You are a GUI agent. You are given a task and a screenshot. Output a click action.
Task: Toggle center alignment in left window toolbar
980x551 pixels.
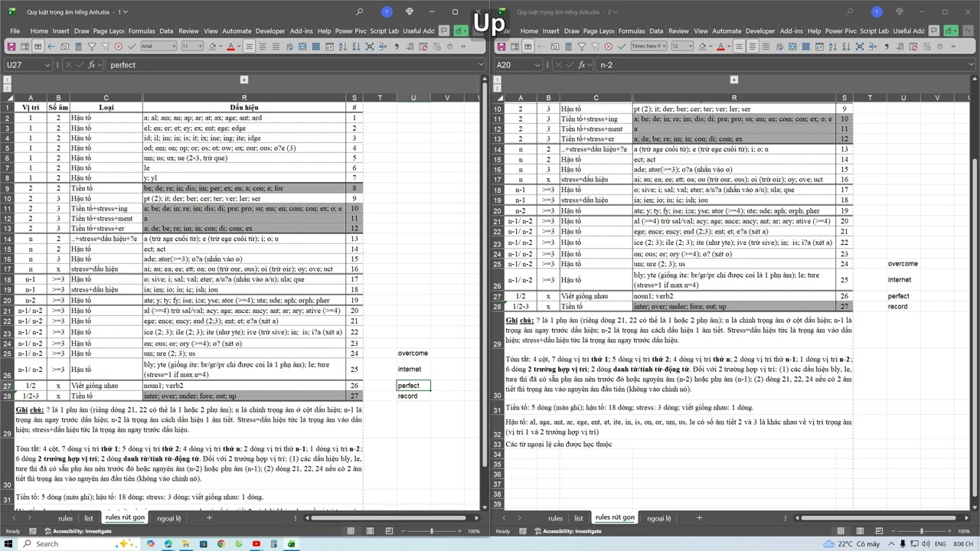(x=263, y=46)
